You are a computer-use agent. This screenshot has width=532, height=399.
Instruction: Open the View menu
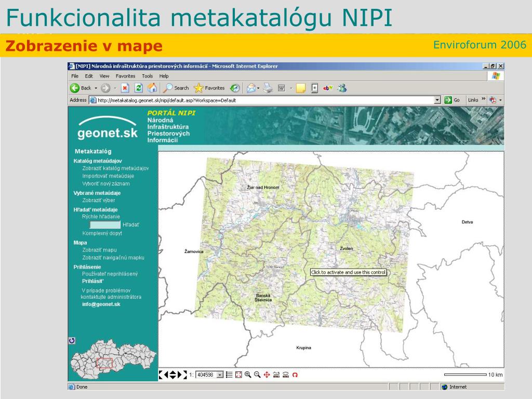[104, 76]
